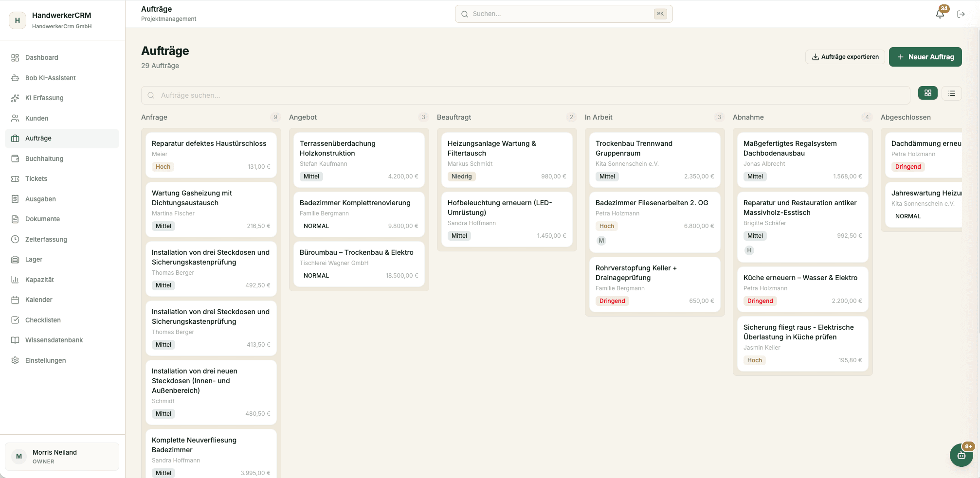Click the 18.500,00 € amount
Viewport: 980px width, 478px height.
tap(402, 276)
